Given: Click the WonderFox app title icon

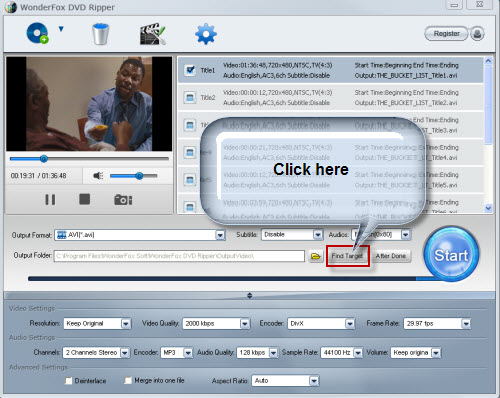Looking at the screenshot, I should click(x=10, y=7).
